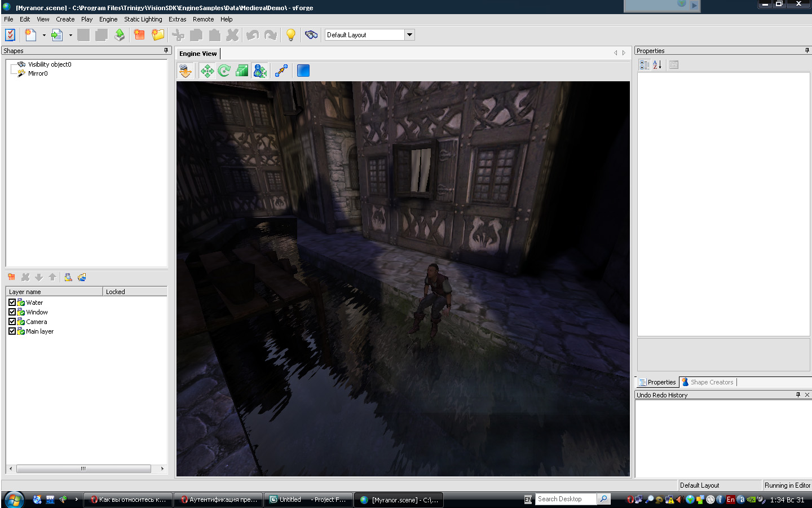Click the Search Desktop field in the taskbar
The width and height of the screenshot is (812, 508).
coord(566,499)
